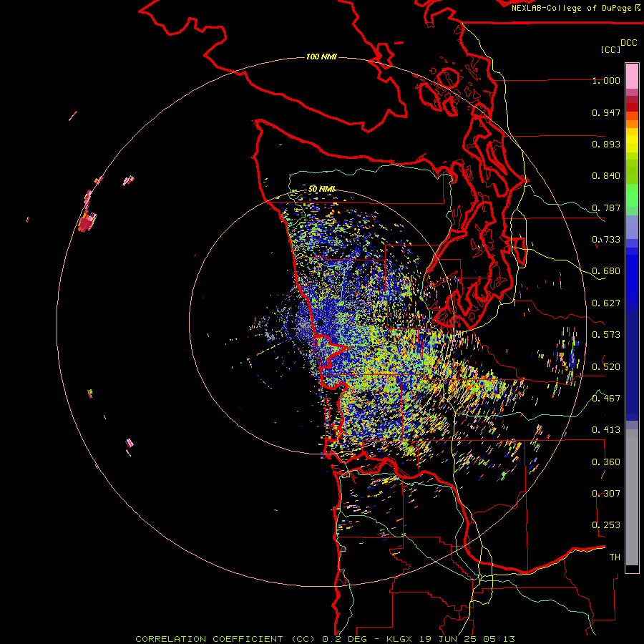Click the 0.840 color scale value

click(x=606, y=176)
